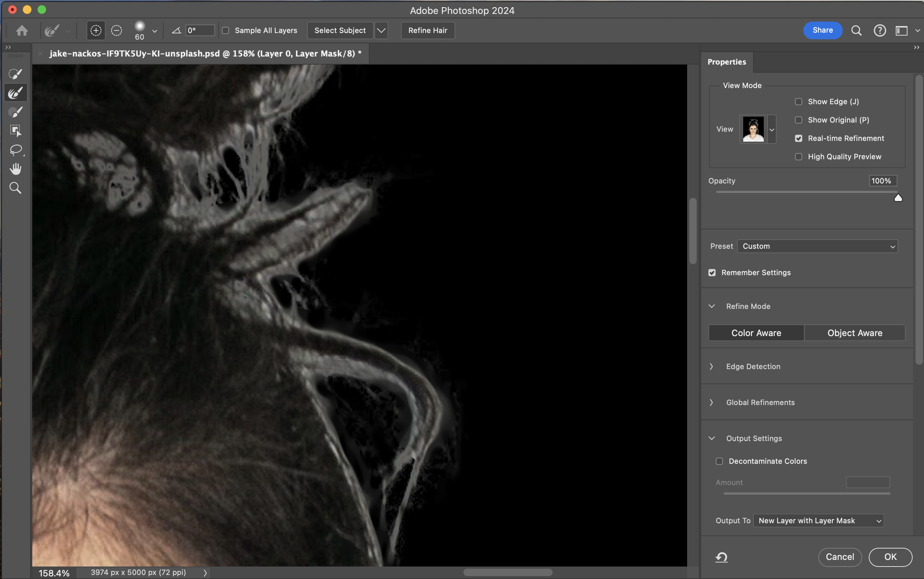Select the Hand tool
Image resolution: width=924 pixels, height=579 pixels.
(x=15, y=169)
